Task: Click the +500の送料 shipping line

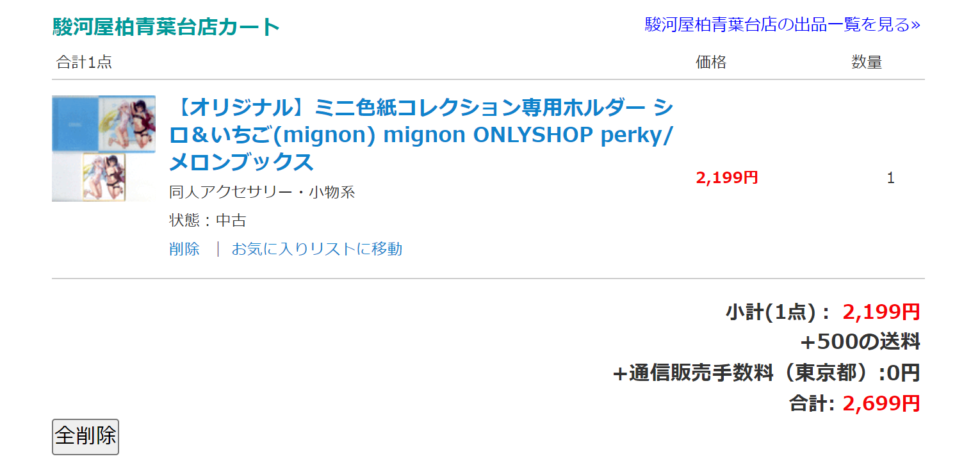Action: pyautogui.click(x=860, y=342)
